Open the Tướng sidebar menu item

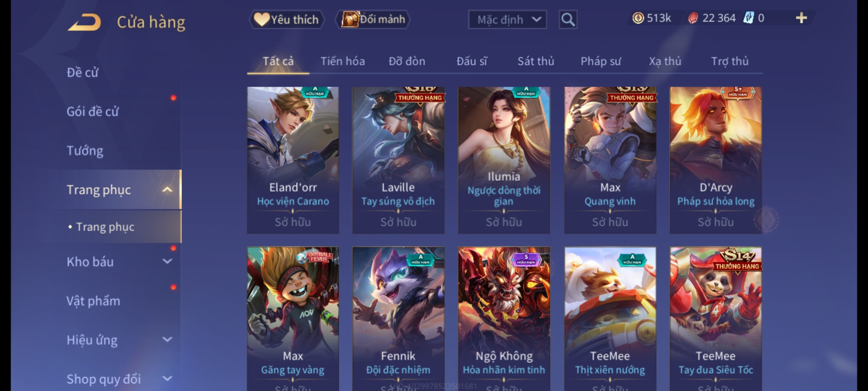pyautogui.click(x=85, y=151)
